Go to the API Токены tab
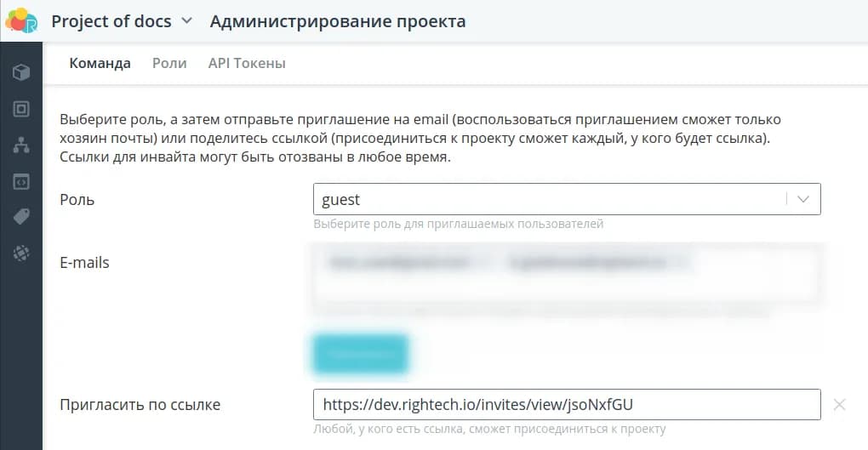 coord(247,64)
